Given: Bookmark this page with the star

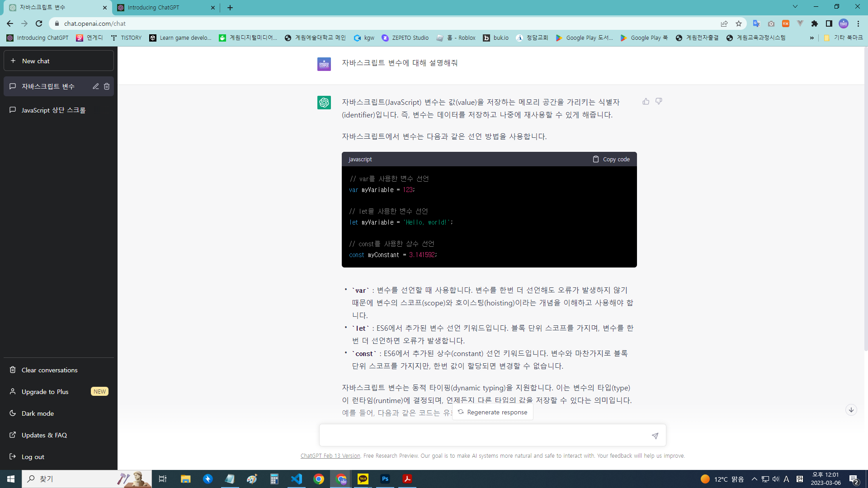Looking at the screenshot, I should coord(740,23).
